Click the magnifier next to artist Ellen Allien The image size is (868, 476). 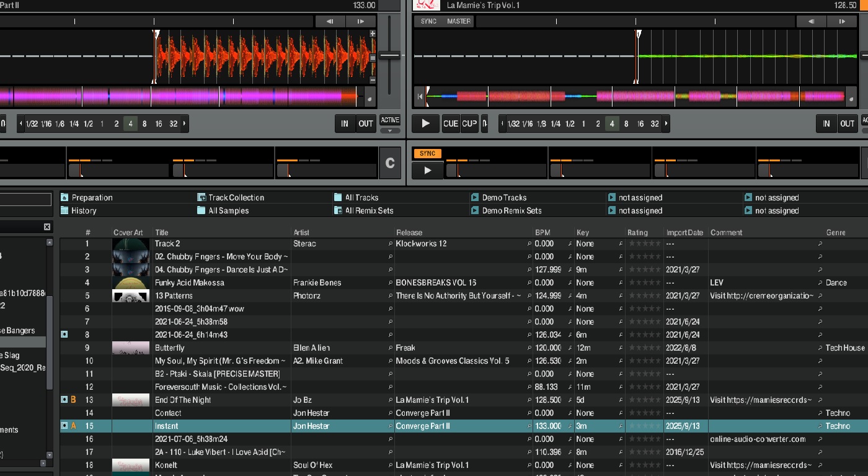coord(391,348)
